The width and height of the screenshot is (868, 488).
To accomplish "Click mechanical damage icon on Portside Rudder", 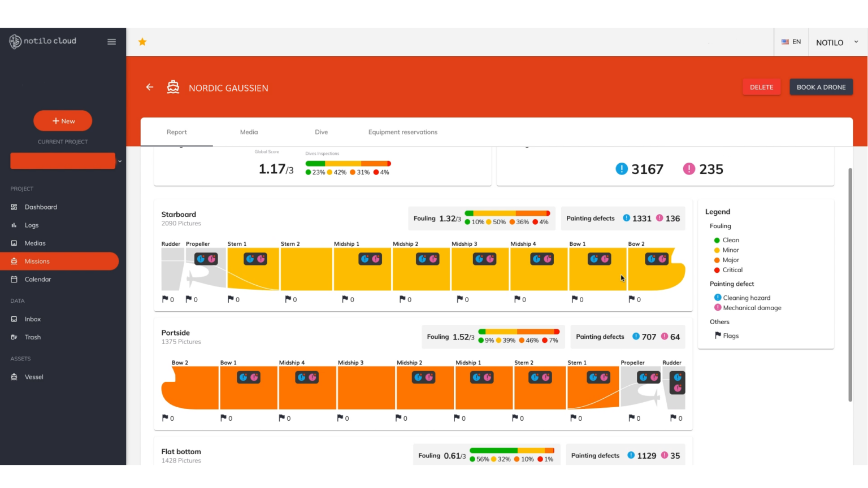I will point(678,388).
